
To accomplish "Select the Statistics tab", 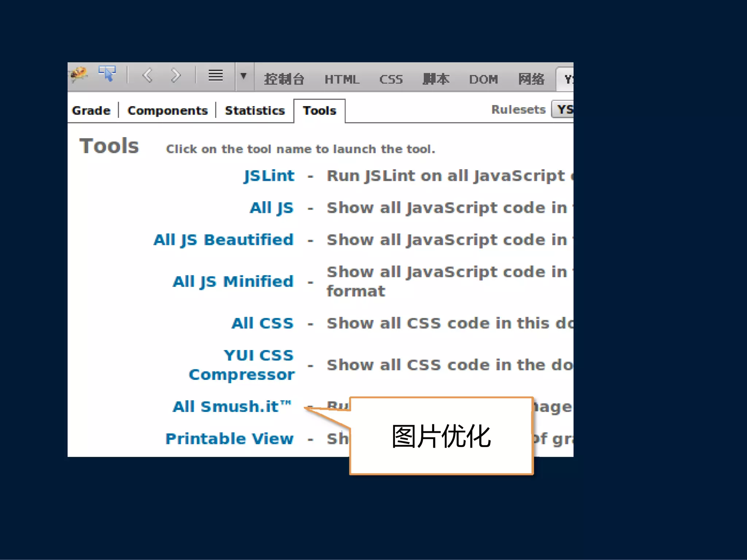I will (x=255, y=110).
